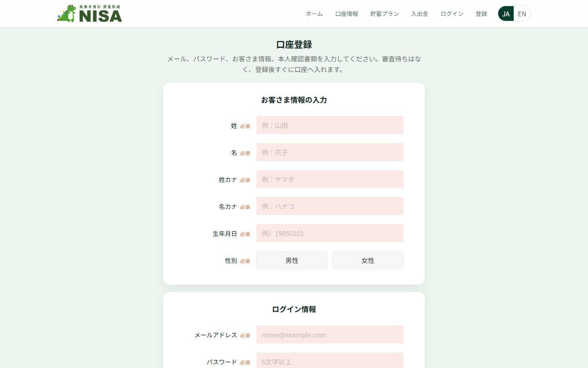The width and height of the screenshot is (588, 368).
Task: Click 登録 in the top navigation
Action: (x=481, y=14)
